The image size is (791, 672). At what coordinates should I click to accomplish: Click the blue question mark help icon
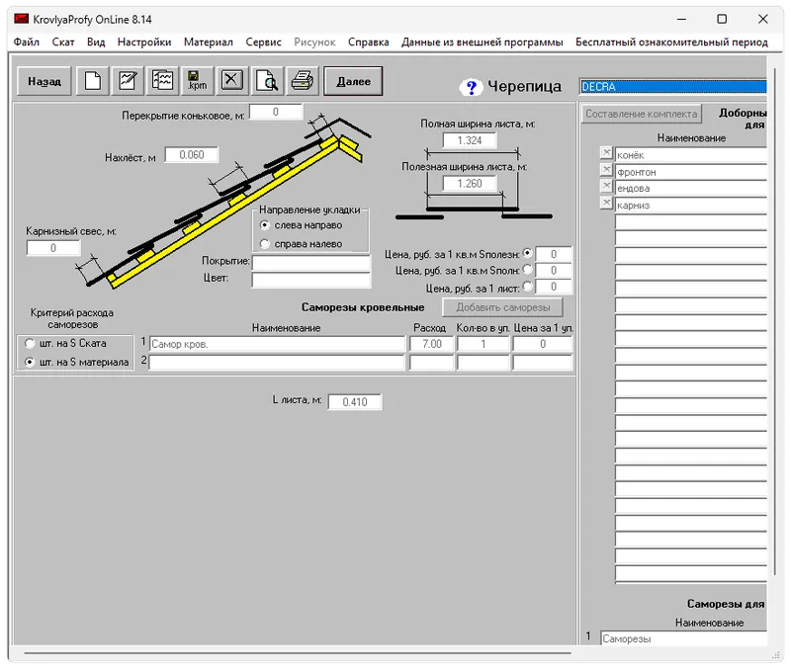click(x=472, y=88)
